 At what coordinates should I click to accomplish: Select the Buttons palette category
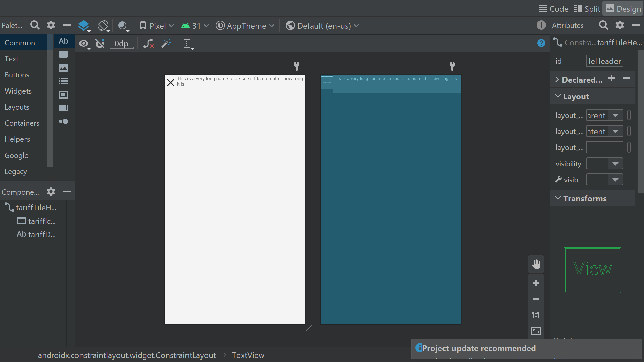tap(17, 75)
